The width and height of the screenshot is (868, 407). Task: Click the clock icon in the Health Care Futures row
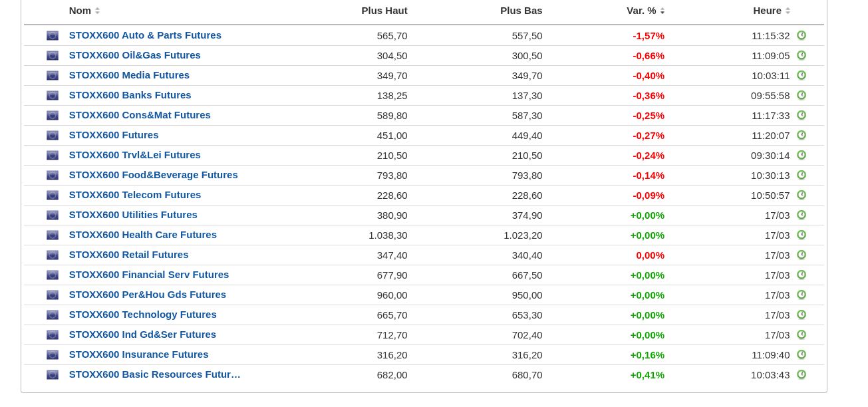[x=801, y=235]
